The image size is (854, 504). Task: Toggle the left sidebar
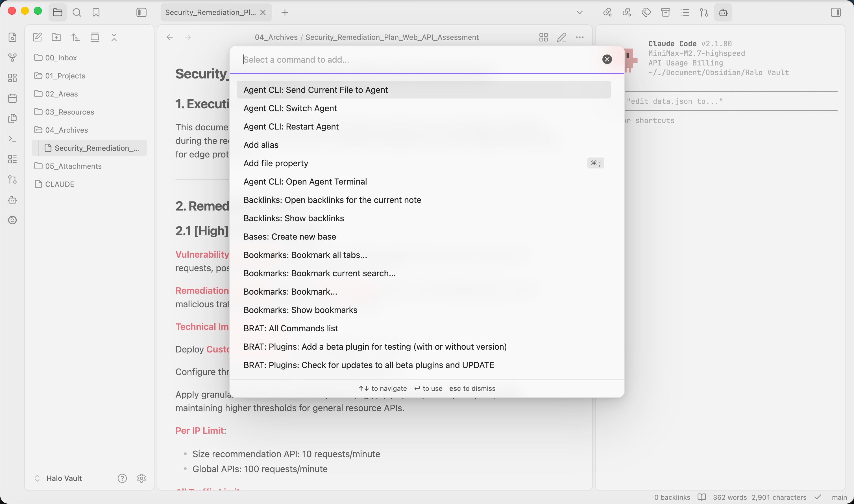point(141,13)
